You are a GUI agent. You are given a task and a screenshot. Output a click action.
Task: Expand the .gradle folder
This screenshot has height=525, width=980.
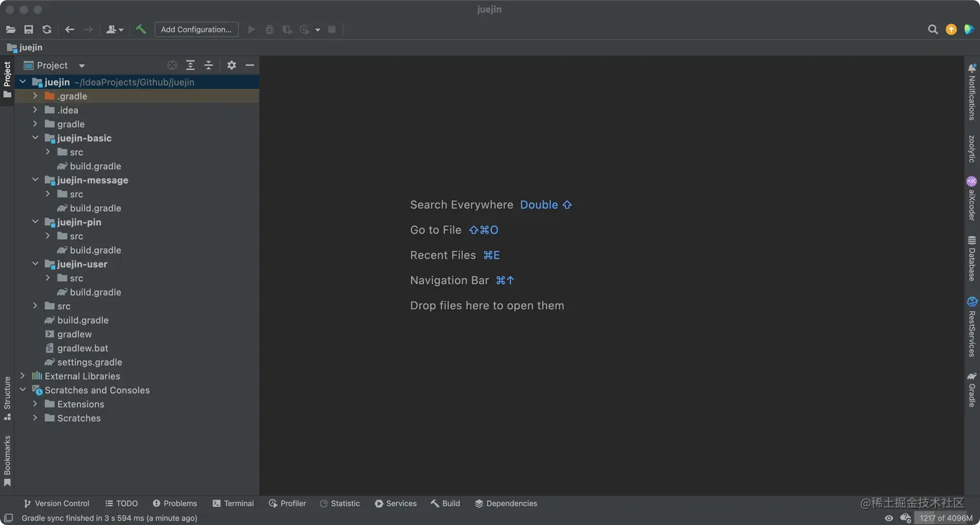[x=35, y=96]
